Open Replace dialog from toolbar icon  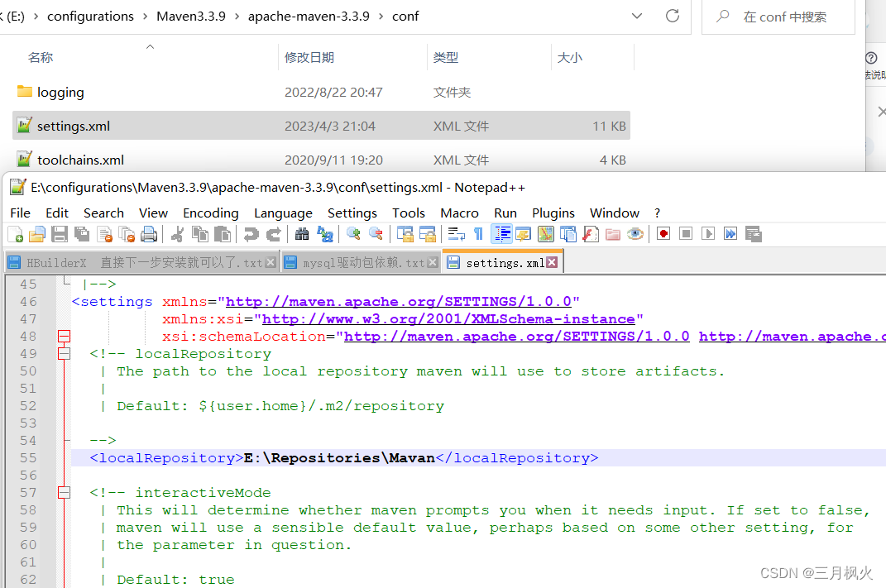pyautogui.click(x=325, y=234)
